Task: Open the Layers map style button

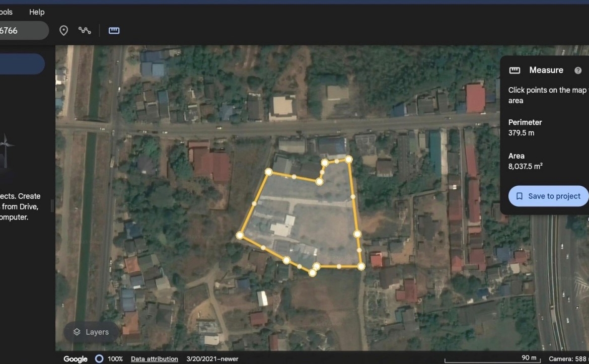Action: point(91,332)
